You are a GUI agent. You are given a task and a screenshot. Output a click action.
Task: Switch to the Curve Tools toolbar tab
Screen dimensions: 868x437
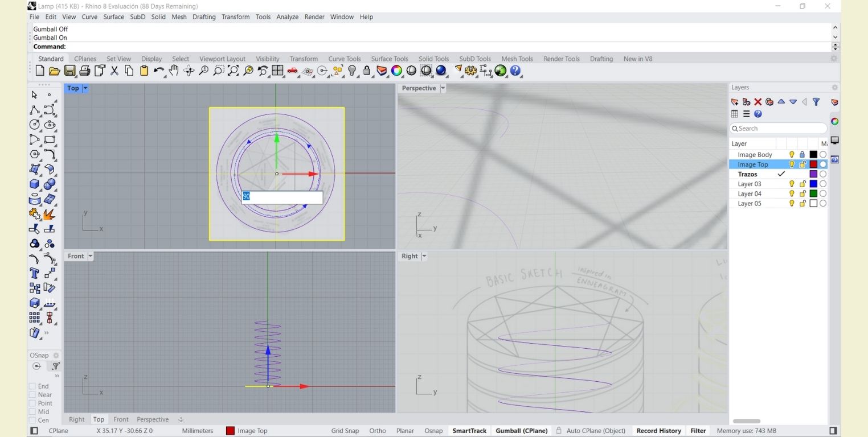coord(345,59)
